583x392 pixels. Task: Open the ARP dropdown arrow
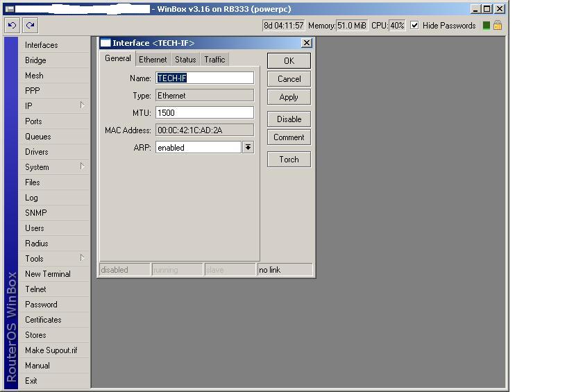(248, 148)
